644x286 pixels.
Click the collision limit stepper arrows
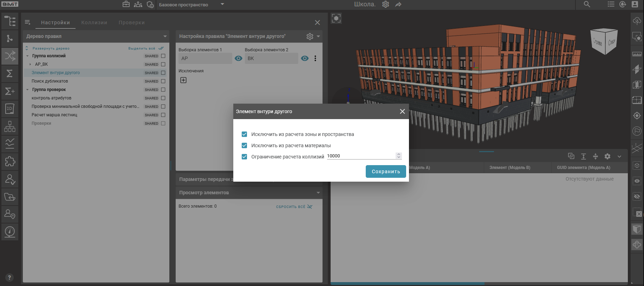(x=398, y=156)
